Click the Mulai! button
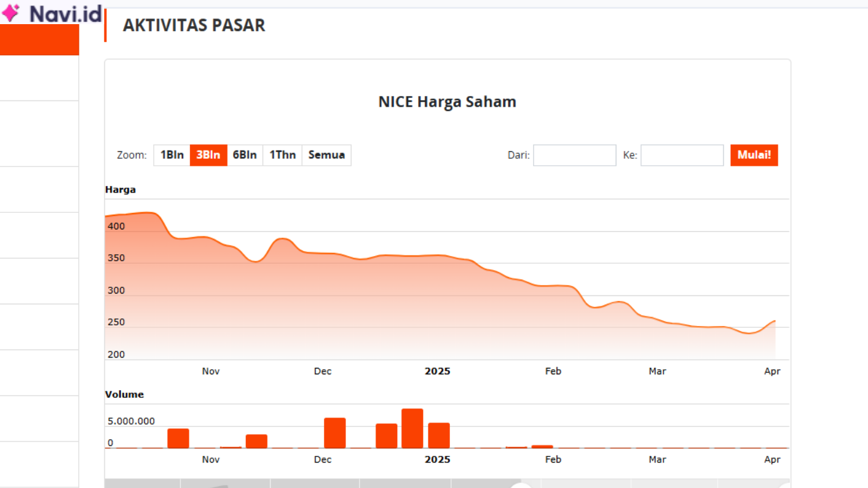The height and width of the screenshot is (488, 868). coord(754,154)
